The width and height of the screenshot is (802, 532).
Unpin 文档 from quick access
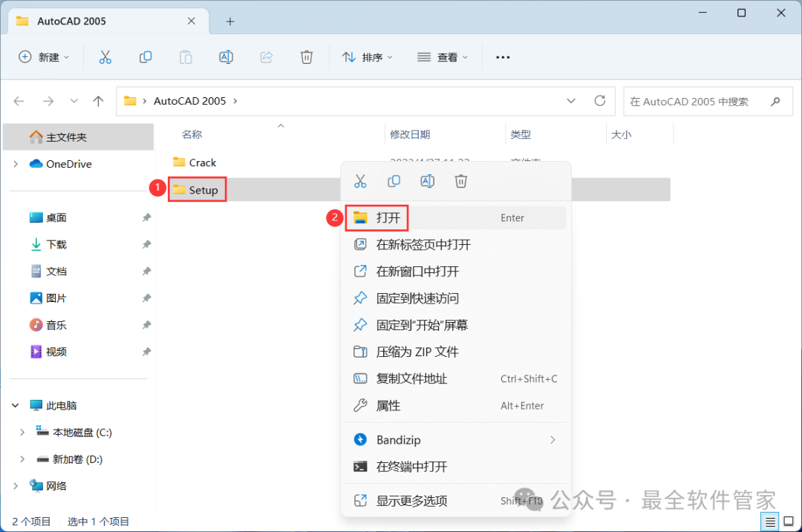147,272
